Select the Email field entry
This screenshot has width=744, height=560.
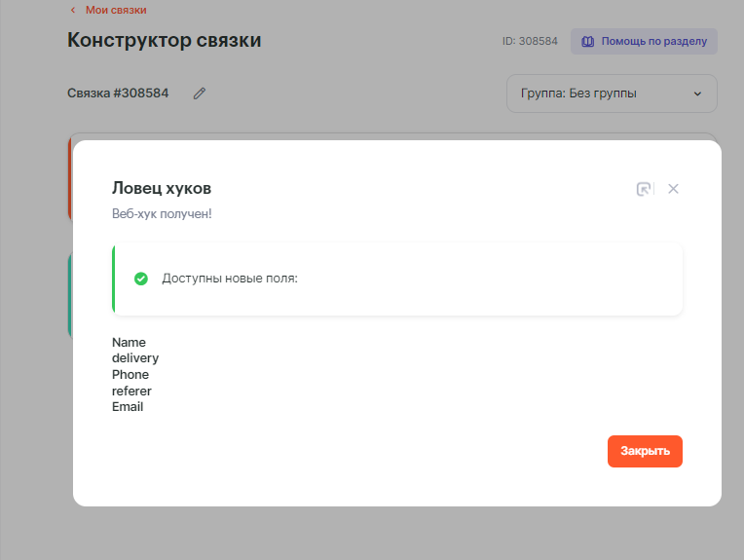point(128,407)
